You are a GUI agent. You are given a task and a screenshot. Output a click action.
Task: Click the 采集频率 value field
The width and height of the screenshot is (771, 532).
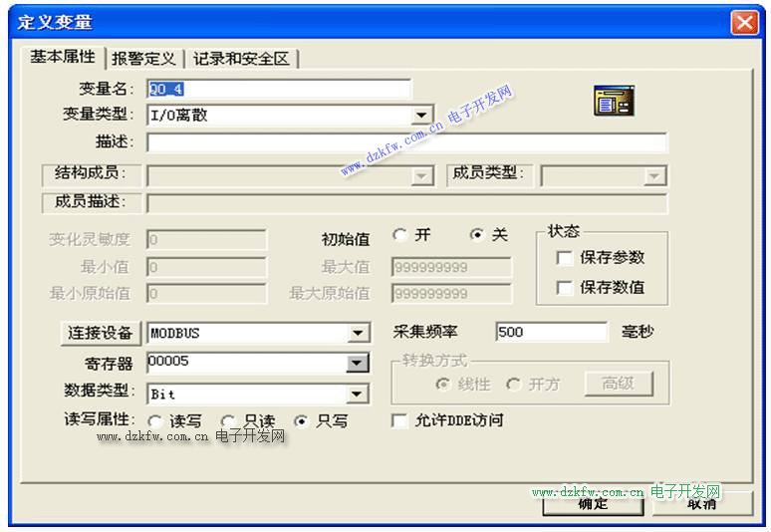click(550, 332)
